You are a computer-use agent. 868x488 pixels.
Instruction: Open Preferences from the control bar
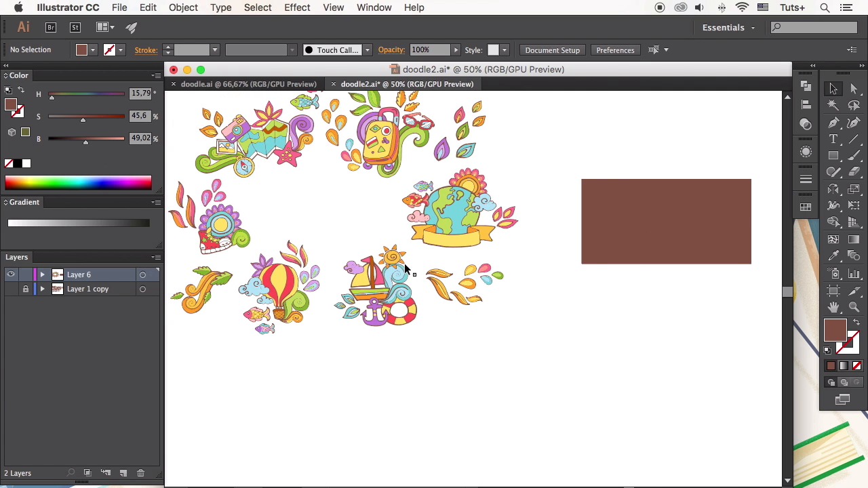click(615, 50)
